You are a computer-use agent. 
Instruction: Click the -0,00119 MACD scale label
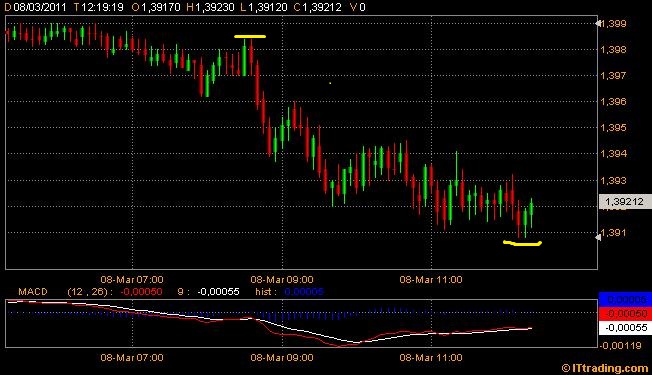[621, 345]
